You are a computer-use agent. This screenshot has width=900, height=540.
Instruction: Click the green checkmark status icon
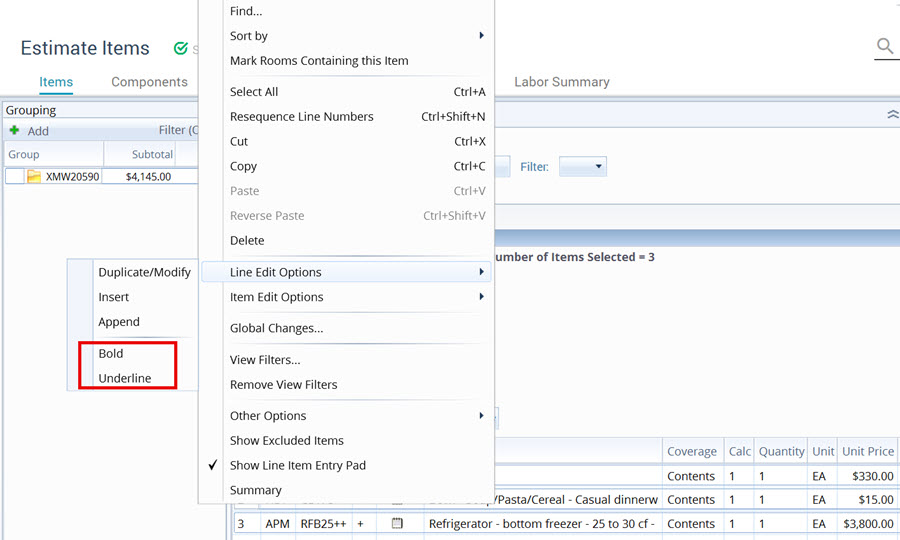coord(181,48)
